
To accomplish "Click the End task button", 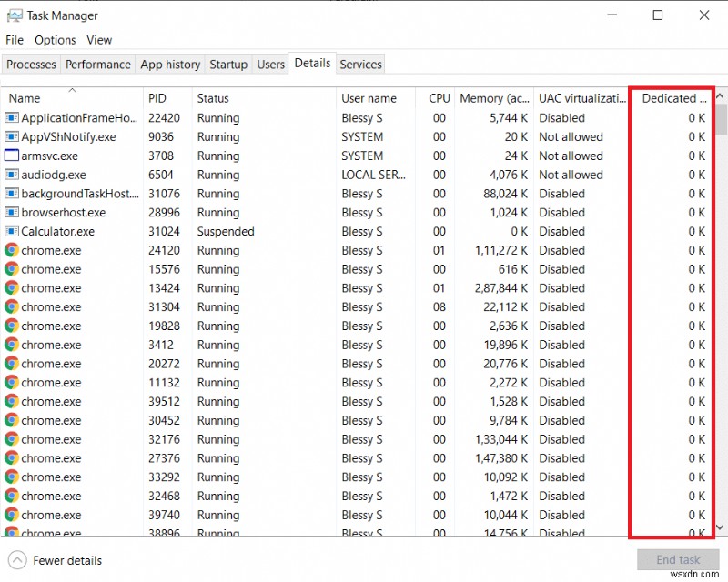I will [677, 560].
